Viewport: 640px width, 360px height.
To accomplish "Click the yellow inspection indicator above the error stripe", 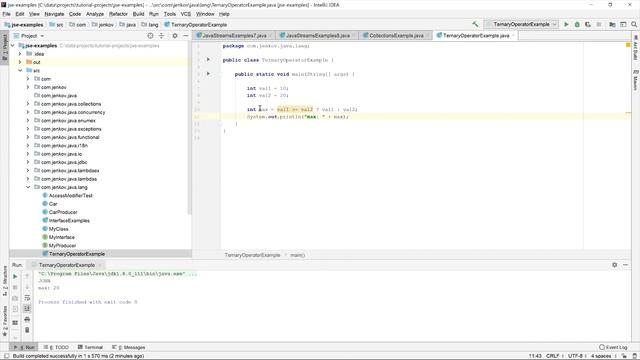I will [628, 44].
